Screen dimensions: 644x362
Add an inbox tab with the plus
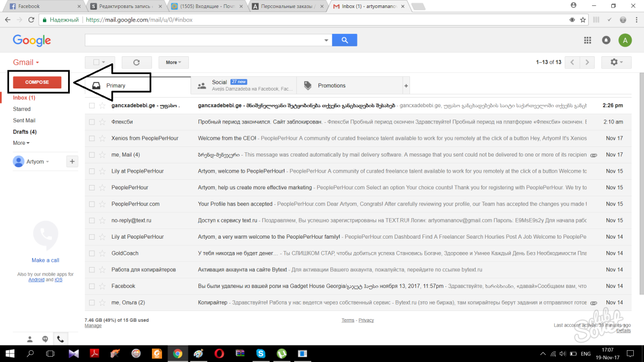pyautogui.click(x=406, y=86)
